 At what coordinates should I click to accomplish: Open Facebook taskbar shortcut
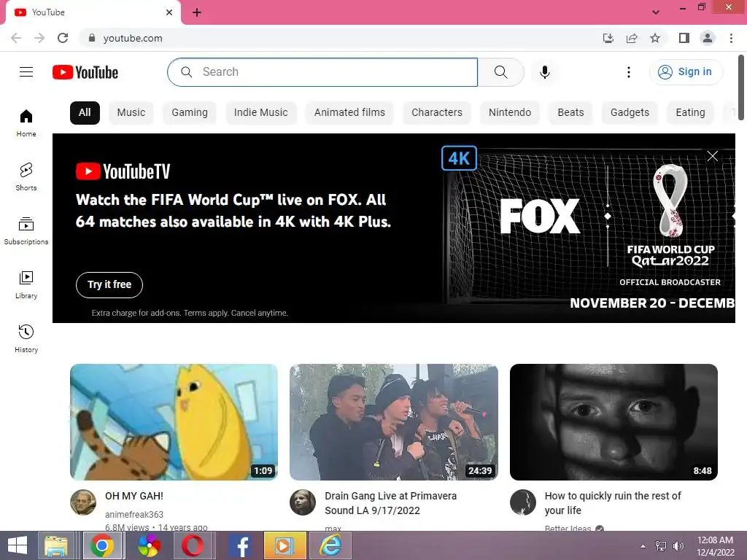click(241, 545)
